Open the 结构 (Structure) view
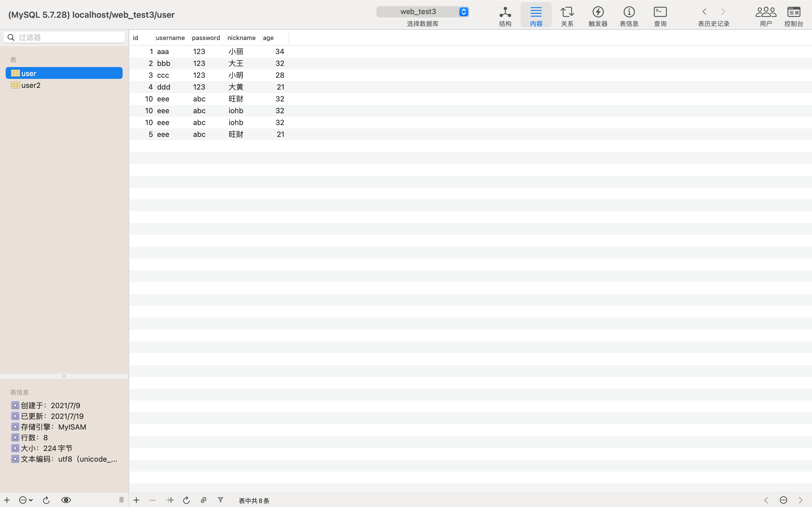Viewport: 812px width, 507px height. (x=505, y=15)
